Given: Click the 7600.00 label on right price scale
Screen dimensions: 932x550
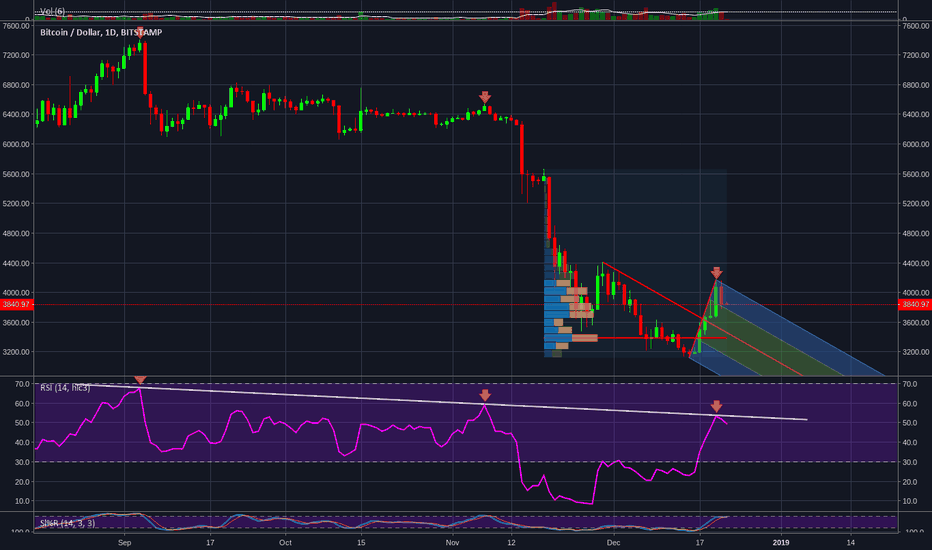Looking at the screenshot, I should point(915,26).
